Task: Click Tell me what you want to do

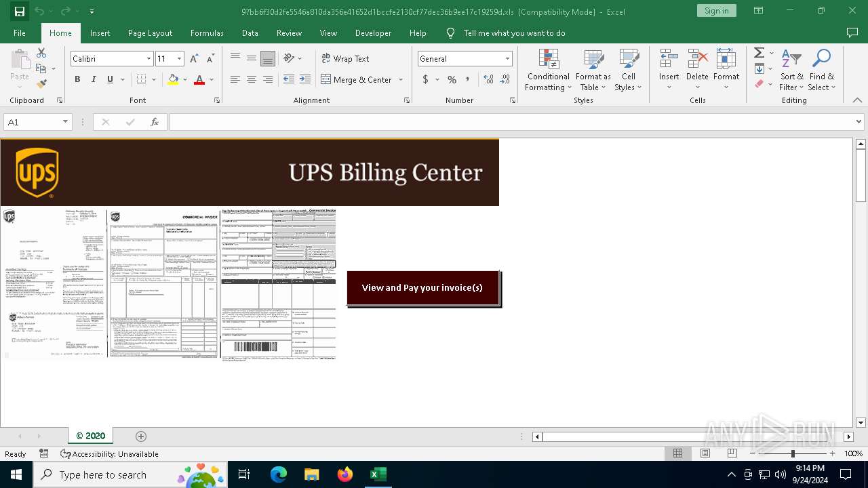Action: pos(514,33)
